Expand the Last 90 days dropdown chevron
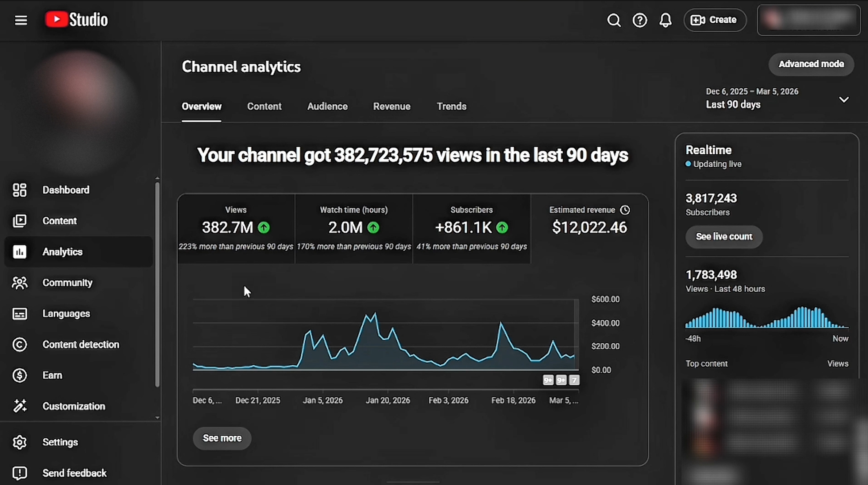 point(844,99)
